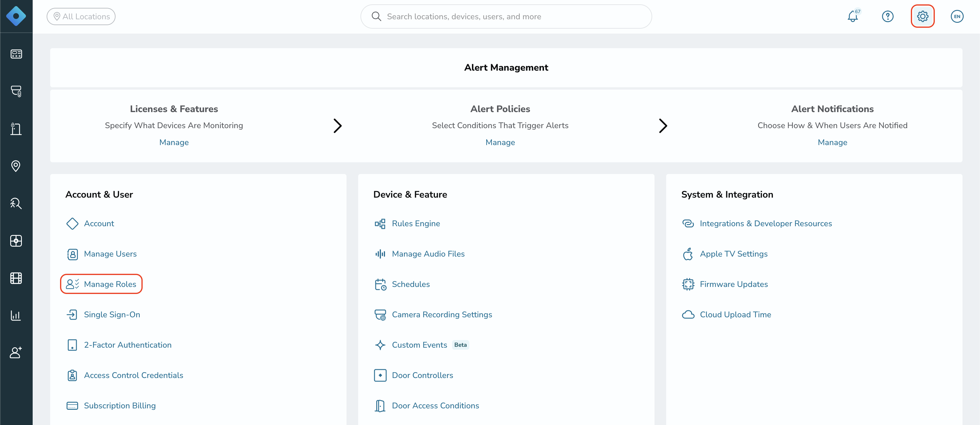
Task: Click the Manage Users badge icon
Action: (x=72, y=254)
